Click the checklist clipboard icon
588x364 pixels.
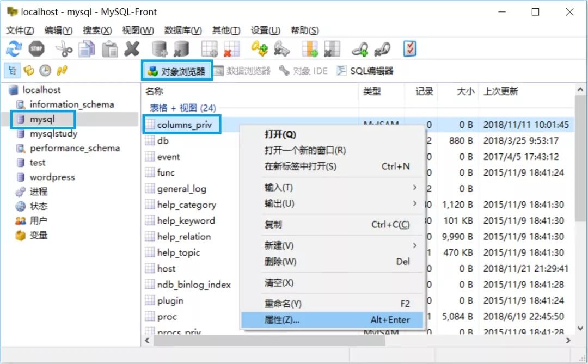pyautogui.click(x=410, y=49)
